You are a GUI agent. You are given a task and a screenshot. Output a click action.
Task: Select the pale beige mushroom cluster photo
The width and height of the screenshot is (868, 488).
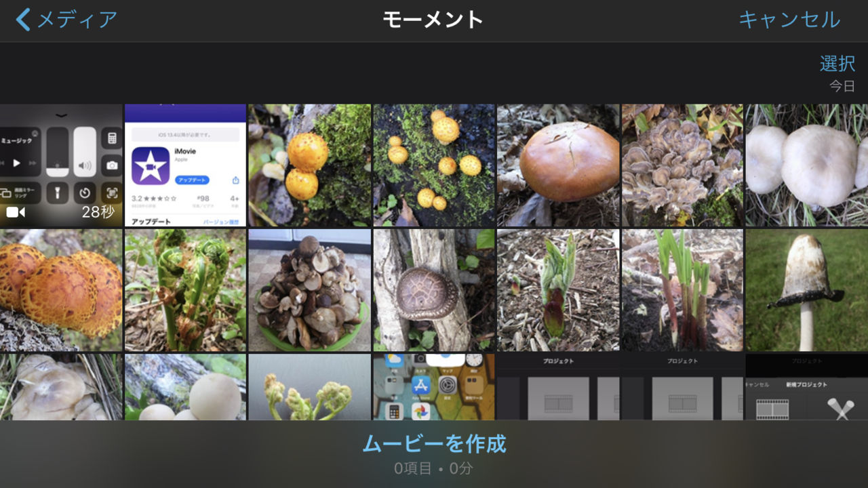pos(61,387)
